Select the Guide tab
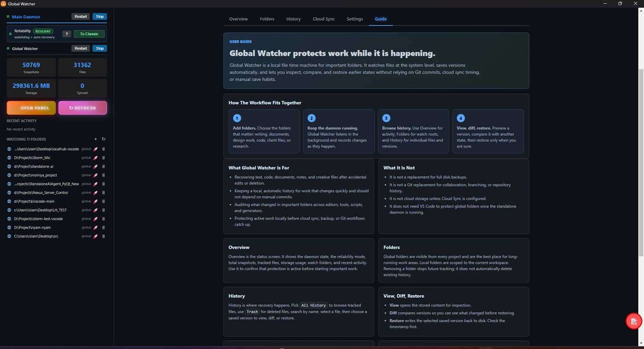 pyautogui.click(x=381, y=19)
